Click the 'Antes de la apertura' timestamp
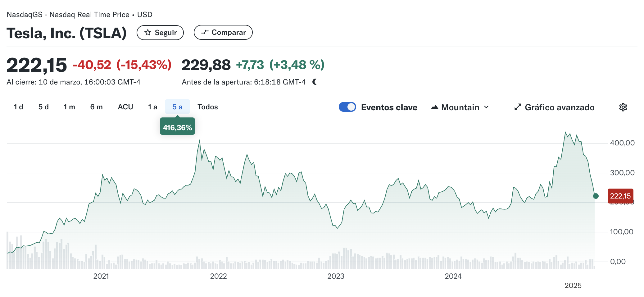 244,82
